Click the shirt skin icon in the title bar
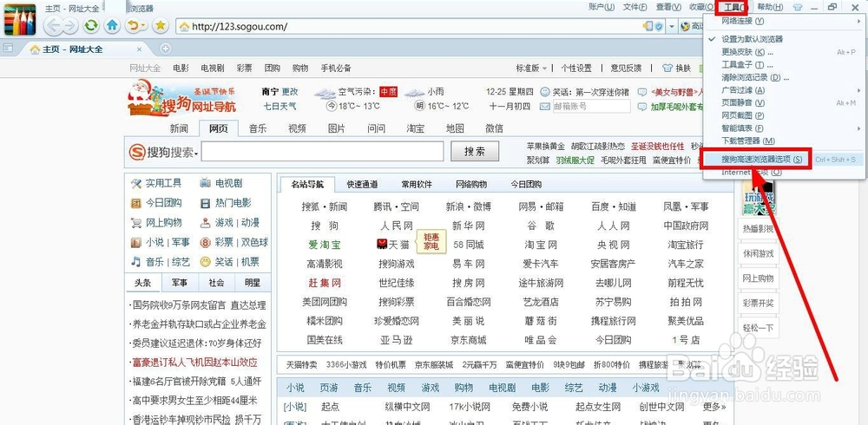 click(797, 7)
